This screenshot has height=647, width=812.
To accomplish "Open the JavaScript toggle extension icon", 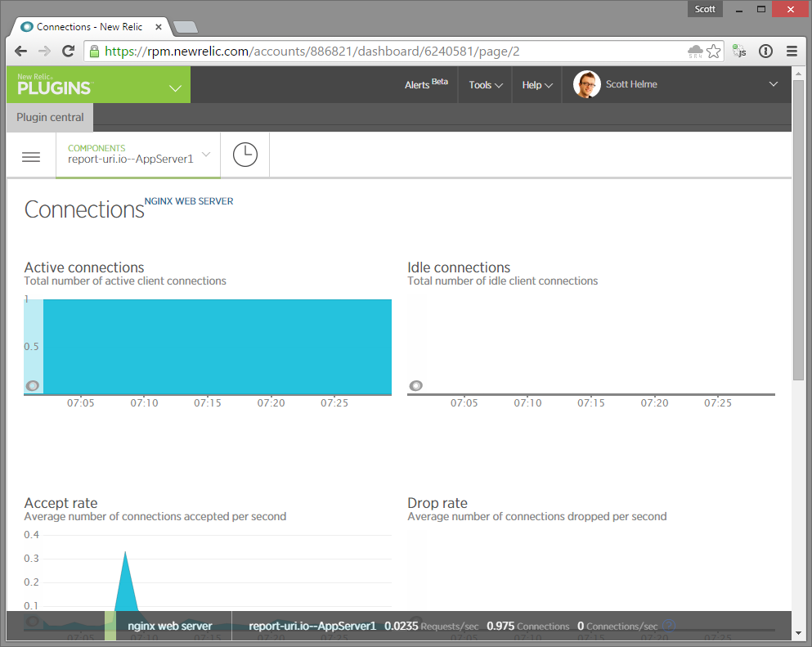I will click(740, 51).
